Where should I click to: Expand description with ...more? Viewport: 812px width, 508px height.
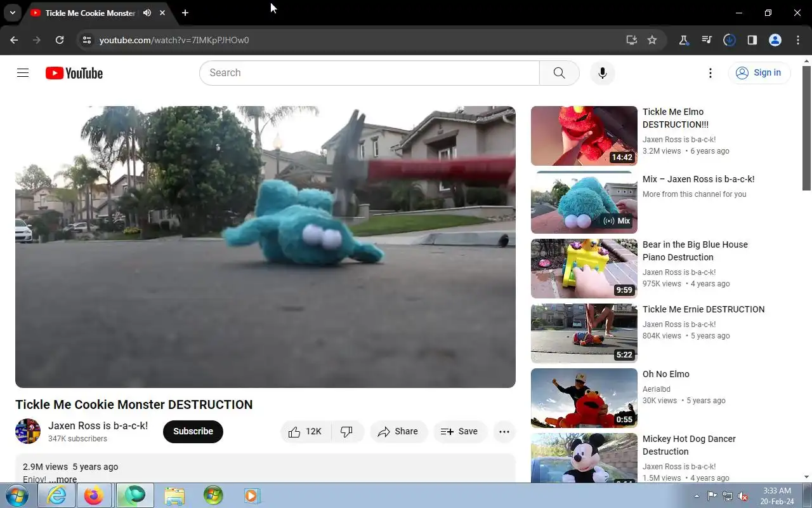(x=63, y=479)
